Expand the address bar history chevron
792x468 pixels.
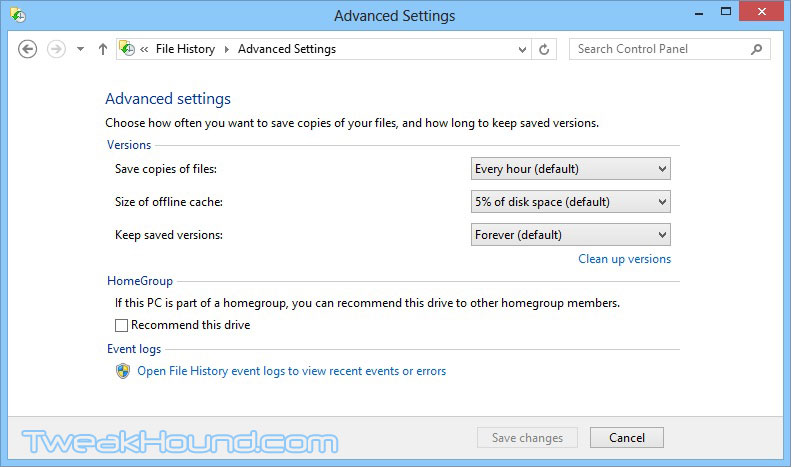point(522,49)
